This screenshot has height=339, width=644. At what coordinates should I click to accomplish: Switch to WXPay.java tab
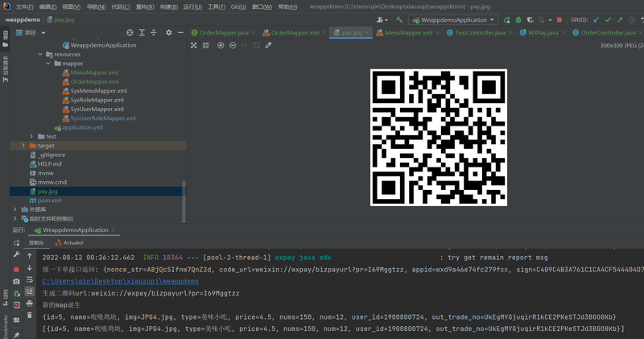click(x=543, y=32)
